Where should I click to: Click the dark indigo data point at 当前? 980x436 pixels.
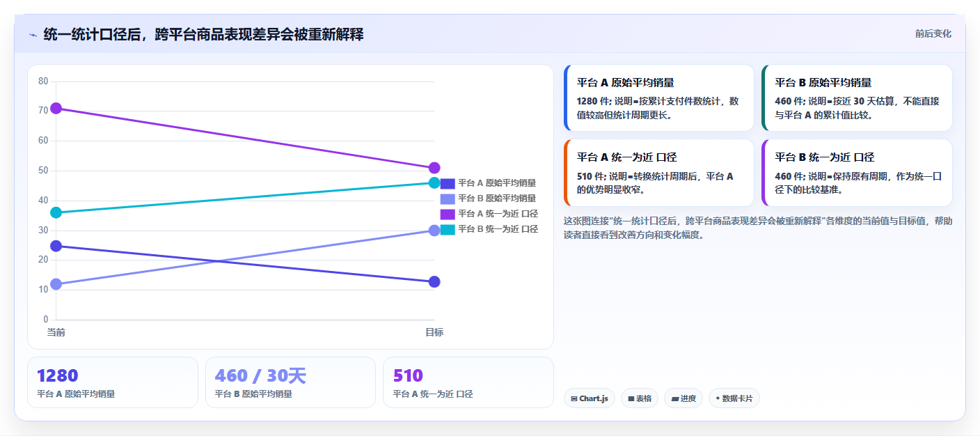(56, 246)
